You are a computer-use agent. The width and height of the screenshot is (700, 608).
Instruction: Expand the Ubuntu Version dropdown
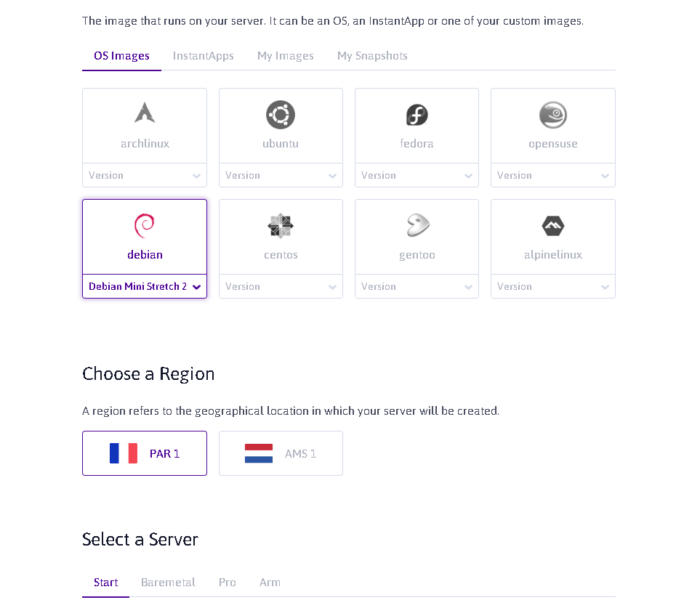281,175
